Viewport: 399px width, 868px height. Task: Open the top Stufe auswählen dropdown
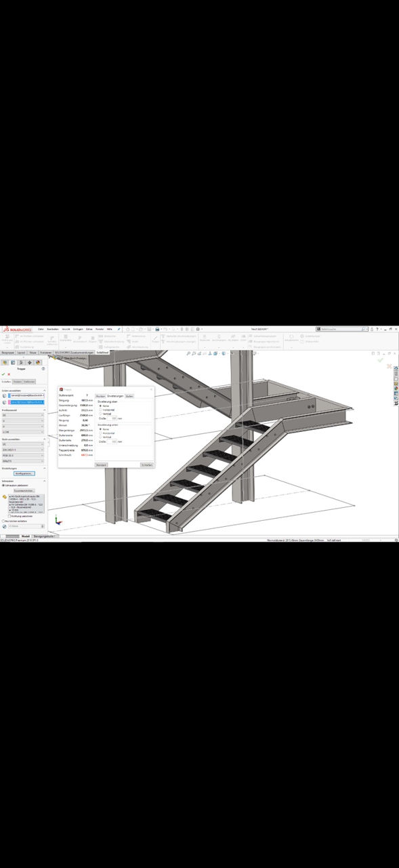click(x=23, y=444)
